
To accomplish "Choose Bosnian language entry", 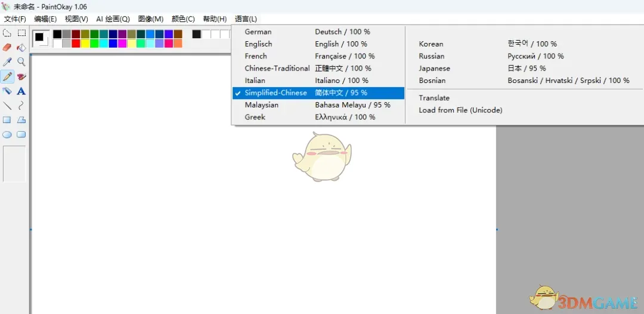I will click(x=525, y=81).
